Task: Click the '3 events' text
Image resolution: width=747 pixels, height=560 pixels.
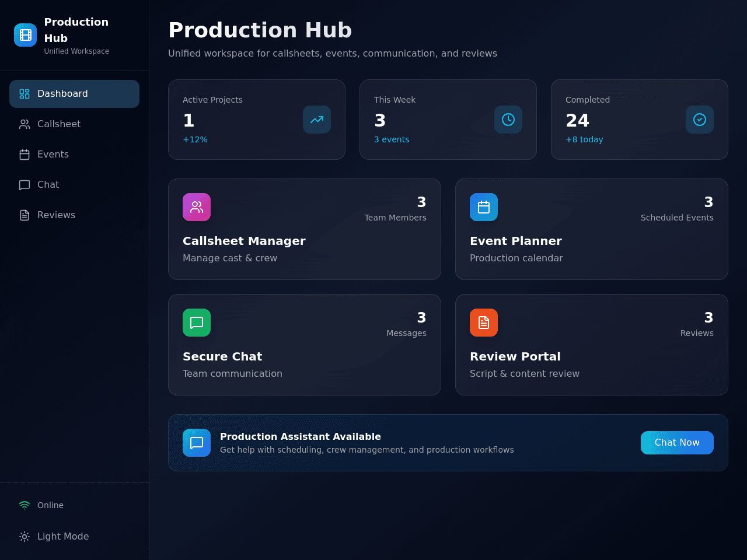Action: [392, 139]
